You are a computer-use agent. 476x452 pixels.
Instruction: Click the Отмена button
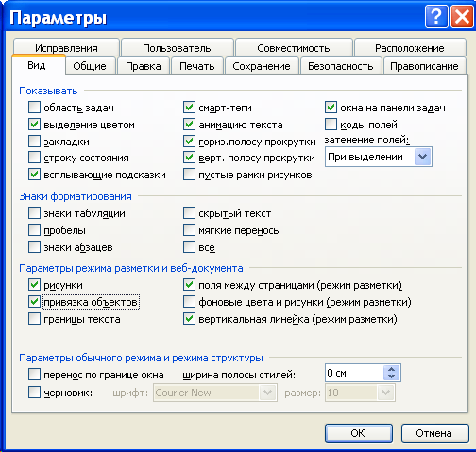point(433,433)
